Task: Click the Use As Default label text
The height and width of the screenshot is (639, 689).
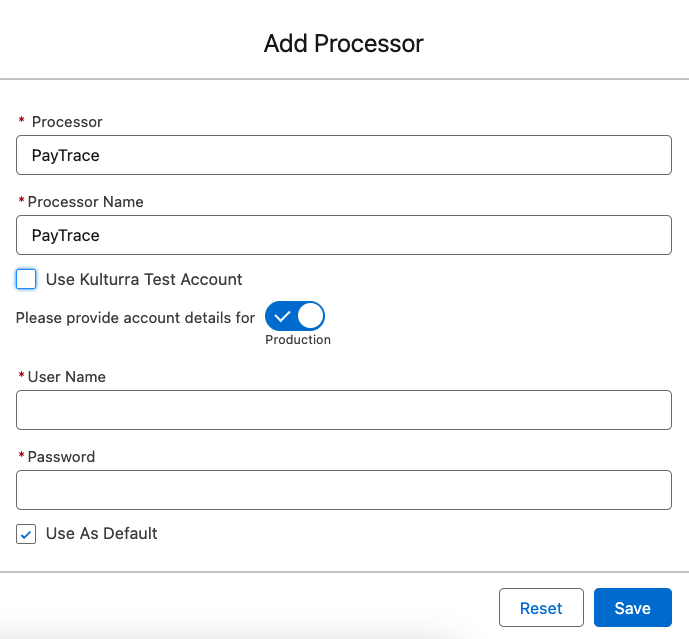Action: pos(102,534)
